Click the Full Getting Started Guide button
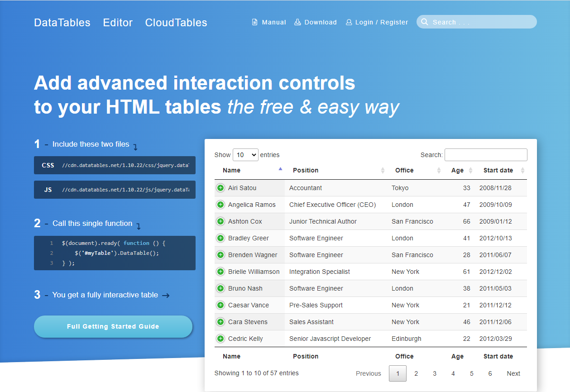 point(113,326)
